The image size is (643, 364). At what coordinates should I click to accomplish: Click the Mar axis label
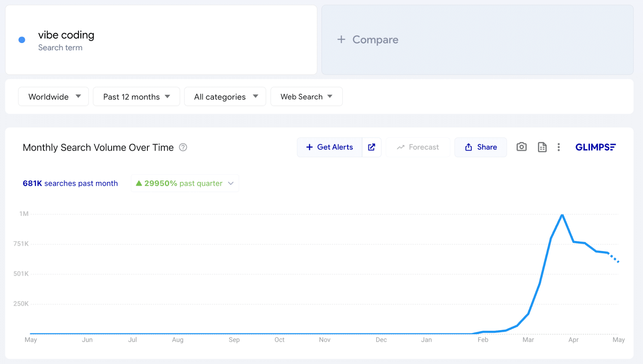pyautogui.click(x=528, y=340)
